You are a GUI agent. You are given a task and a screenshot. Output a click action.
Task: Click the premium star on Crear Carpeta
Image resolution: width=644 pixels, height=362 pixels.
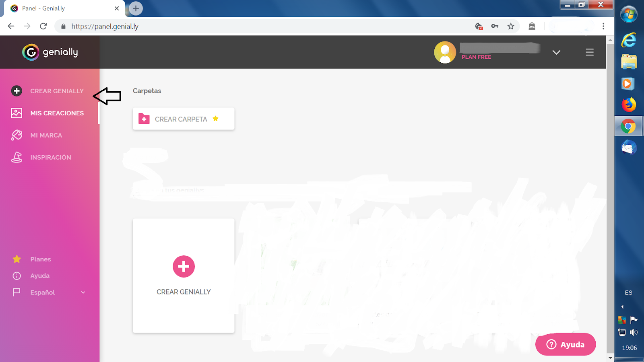(x=215, y=118)
